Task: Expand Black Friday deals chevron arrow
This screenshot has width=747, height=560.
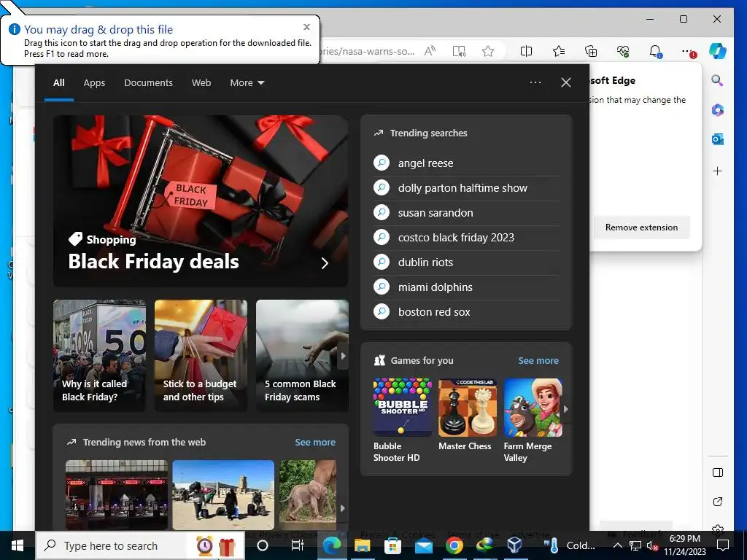Action: point(325,262)
